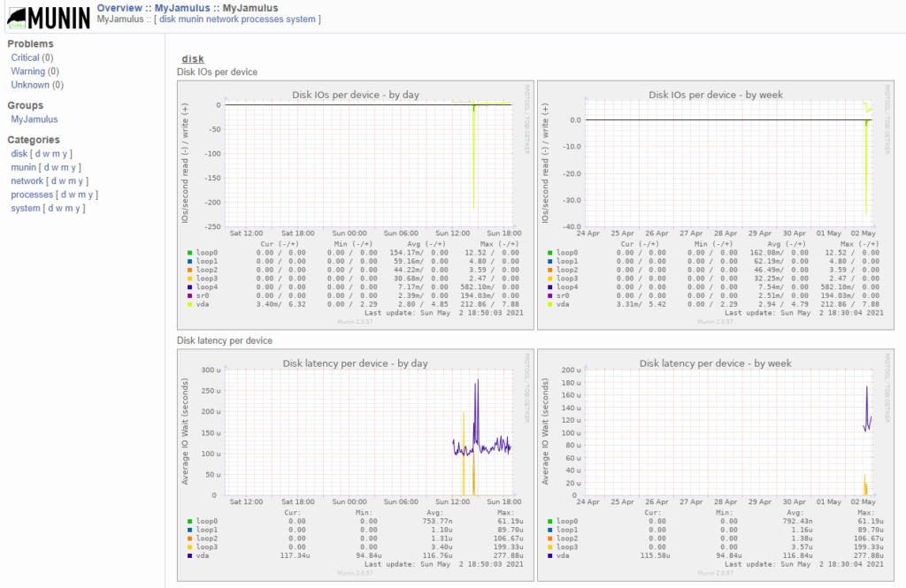Jump to disk in the header category list
Viewport: 906px width, 588px height.
point(167,19)
